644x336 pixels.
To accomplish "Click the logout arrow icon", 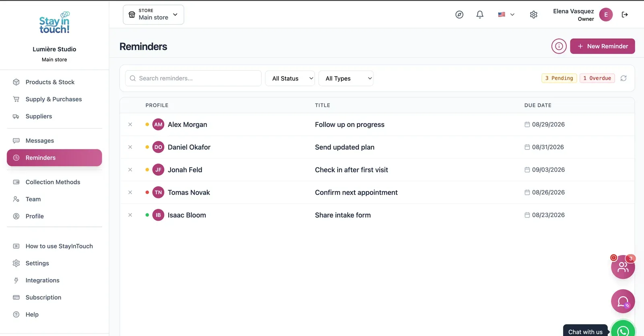I will pyautogui.click(x=625, y=15).
